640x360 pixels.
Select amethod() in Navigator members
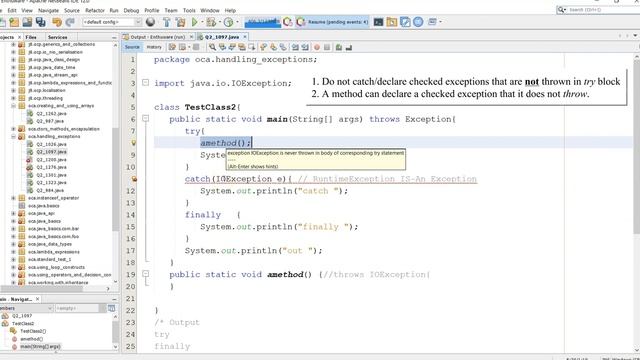click(31, 339)
